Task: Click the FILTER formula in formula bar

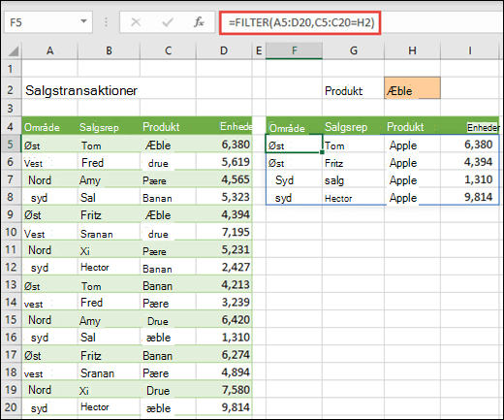Action: [301, 22]
